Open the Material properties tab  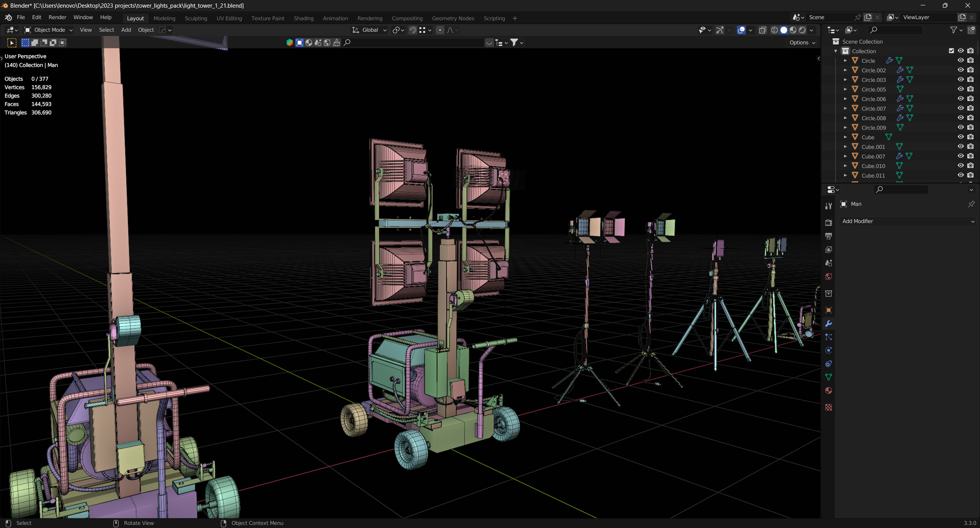pos(828,391)
